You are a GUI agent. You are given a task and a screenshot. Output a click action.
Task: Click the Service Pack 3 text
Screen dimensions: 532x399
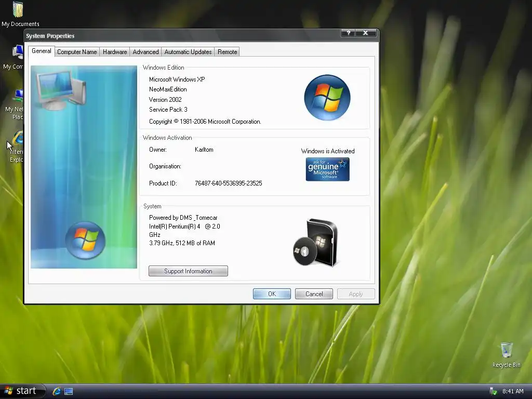[168, 110]
